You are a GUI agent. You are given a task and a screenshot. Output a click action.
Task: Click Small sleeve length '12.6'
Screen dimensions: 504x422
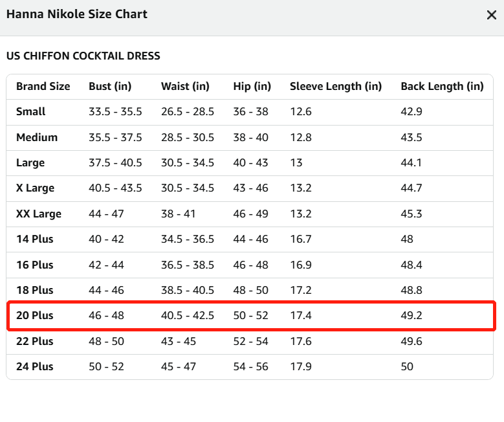(x=301, y=111)
